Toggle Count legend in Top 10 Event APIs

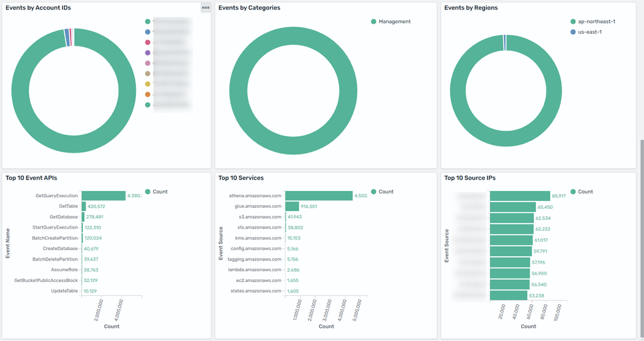coord(160,192)
